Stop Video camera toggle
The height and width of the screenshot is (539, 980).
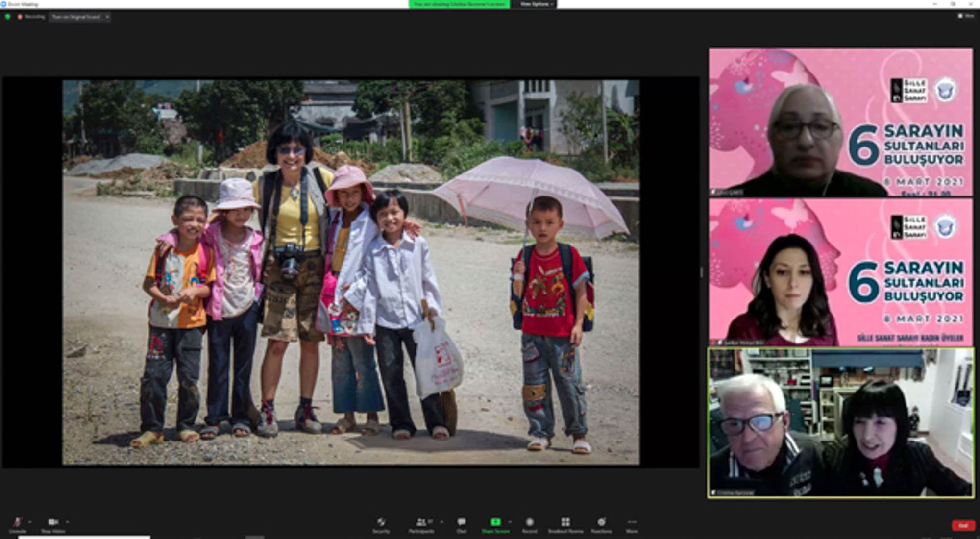pos(53,523)
